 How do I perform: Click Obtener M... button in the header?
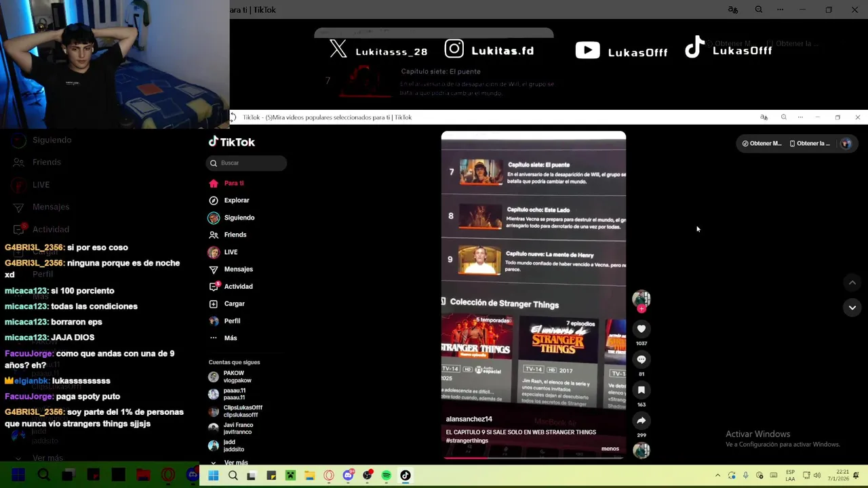click(x=762, y=143)
